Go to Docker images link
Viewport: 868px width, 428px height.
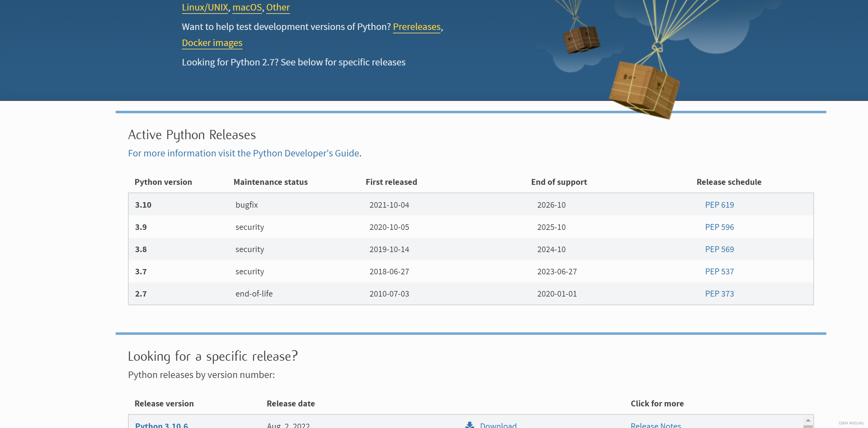212,43
